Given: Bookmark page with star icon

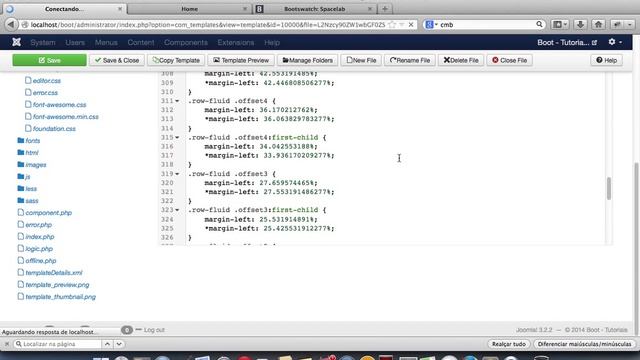Looking at the screenshot, I should [x=392, y=24].
